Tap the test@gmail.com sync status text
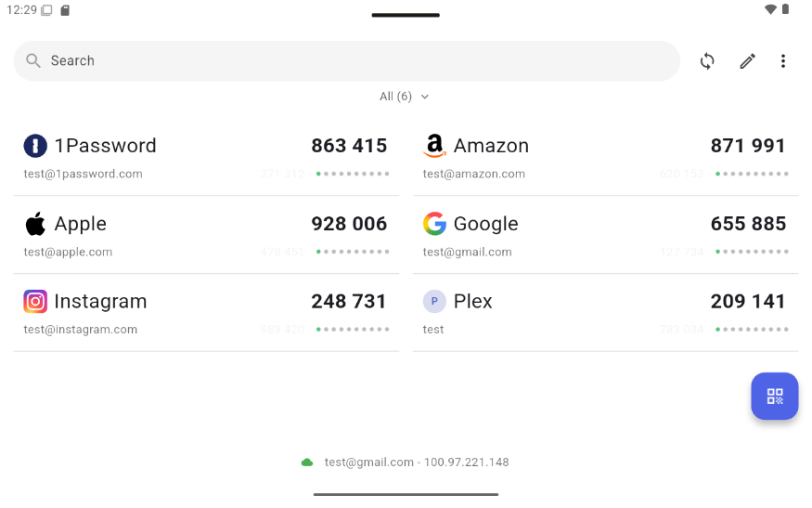 [417, 462]
